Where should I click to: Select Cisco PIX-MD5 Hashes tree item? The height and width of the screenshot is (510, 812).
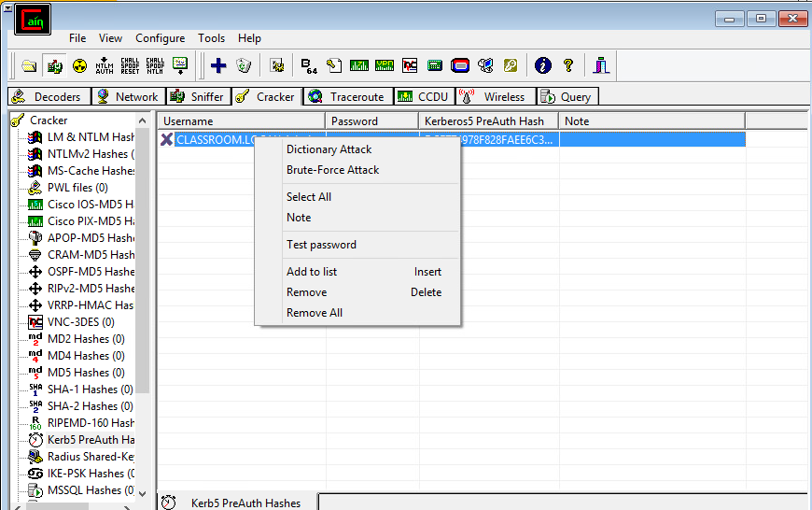[x=91, y=221]
